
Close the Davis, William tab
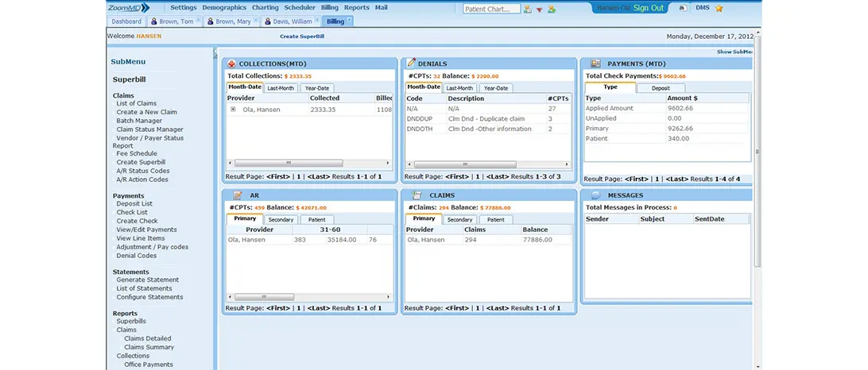[x=316, y=21]
